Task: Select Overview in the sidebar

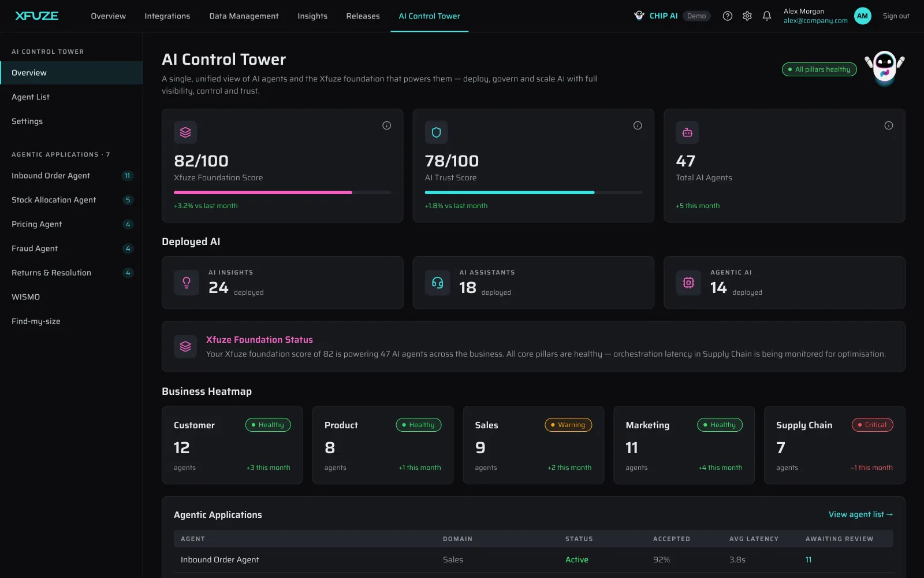Action: [72, 73]
